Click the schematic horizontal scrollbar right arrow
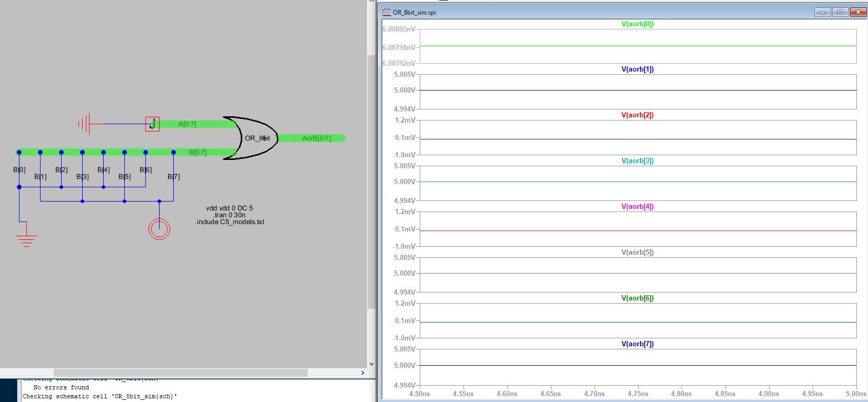Screen dimensions: 868x402 coord(362,373)
